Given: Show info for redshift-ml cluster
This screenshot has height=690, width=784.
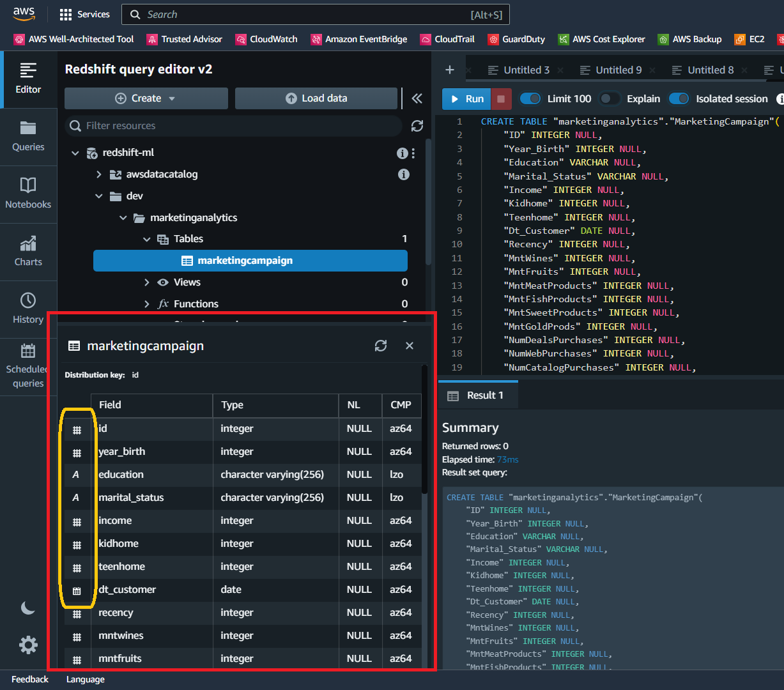Looking at the screenshot, I should [x=402, y=153].
